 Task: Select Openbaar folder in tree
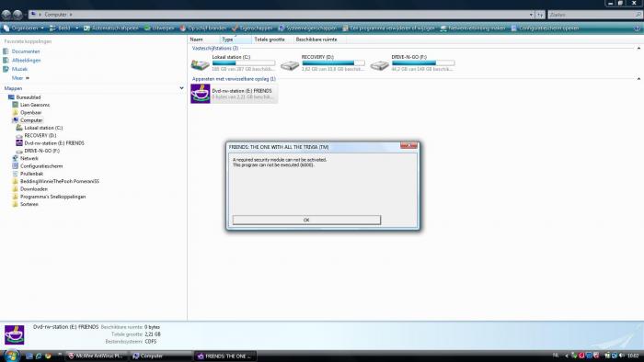pyautogui.click(x=30, y=112)
